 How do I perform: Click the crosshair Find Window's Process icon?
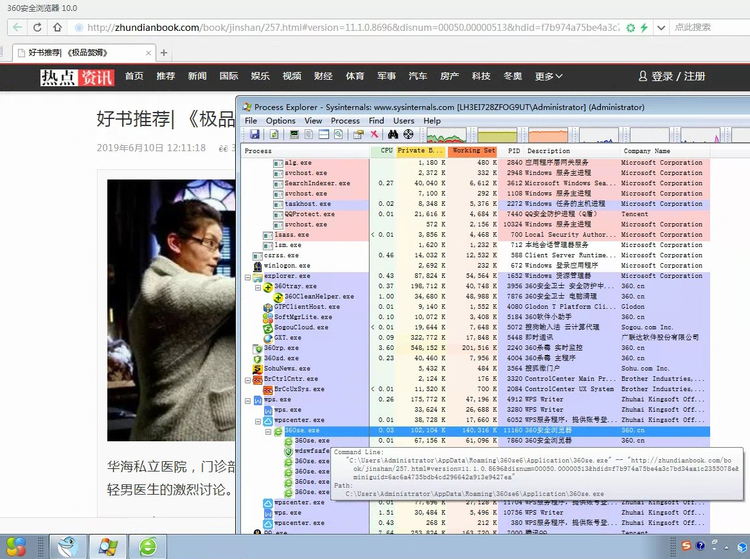[x=408, y=134]
